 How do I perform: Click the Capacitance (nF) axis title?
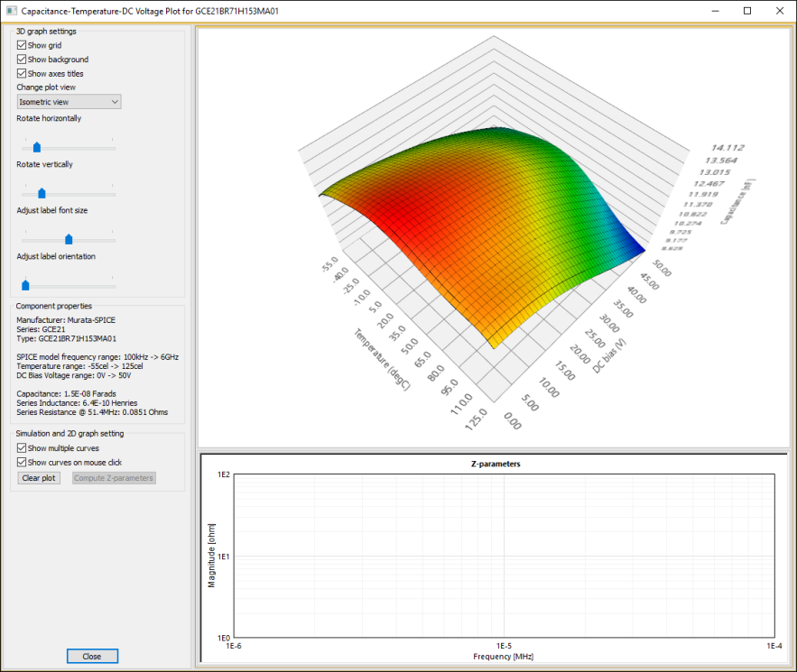click(x=738, y=202)
